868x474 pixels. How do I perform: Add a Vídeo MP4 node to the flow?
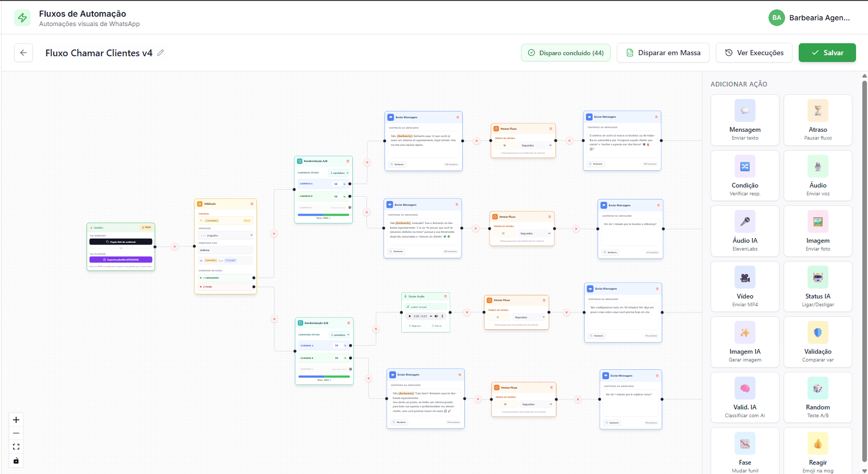pos(745,286)
